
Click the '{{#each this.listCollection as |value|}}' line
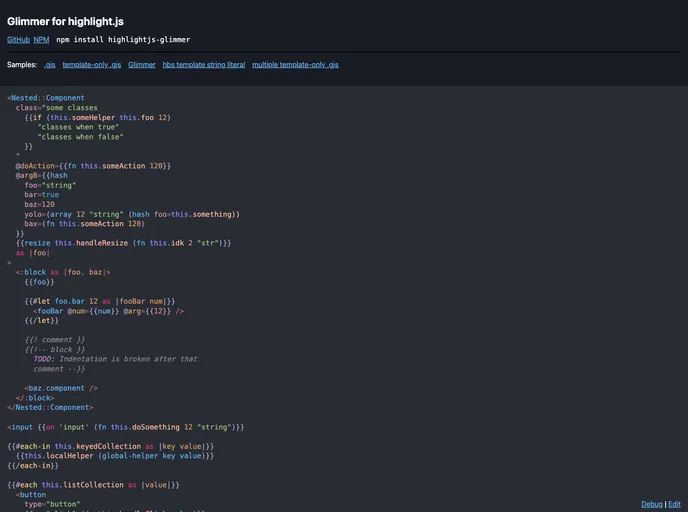click(x=93, y=485)
